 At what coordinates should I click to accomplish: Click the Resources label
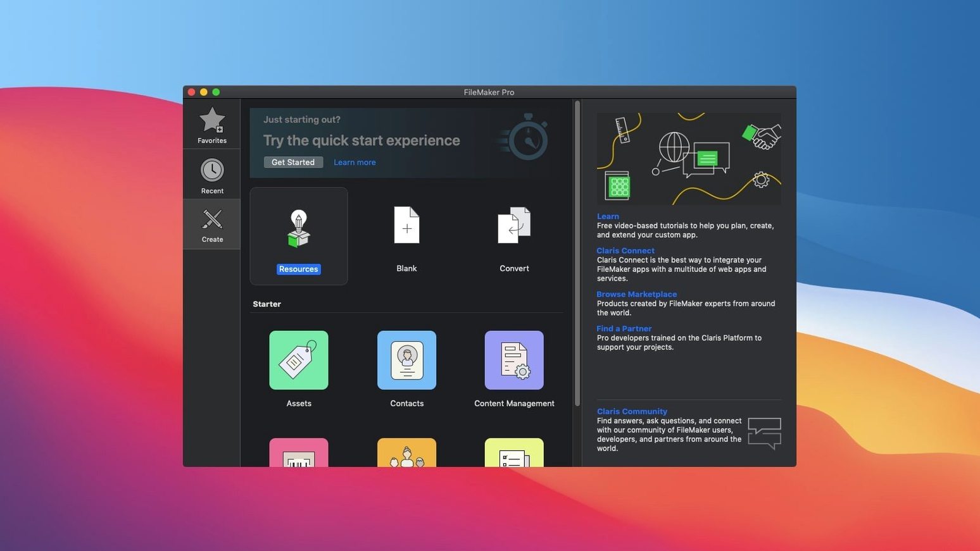tap(299, 269)
